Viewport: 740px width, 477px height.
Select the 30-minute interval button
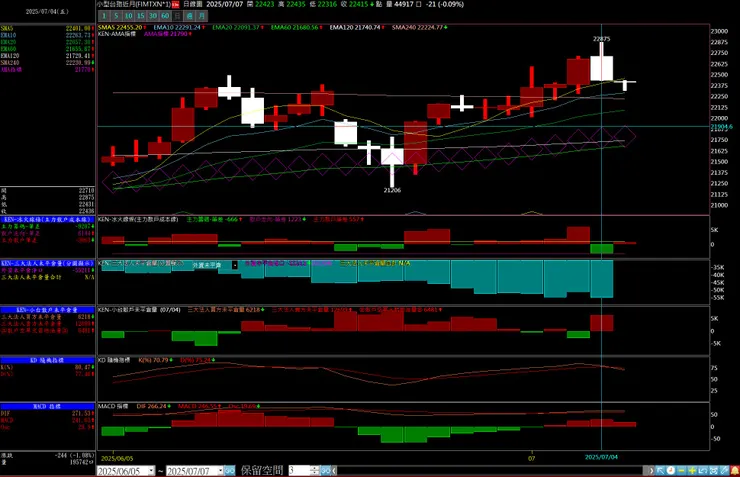click(153, 16)
